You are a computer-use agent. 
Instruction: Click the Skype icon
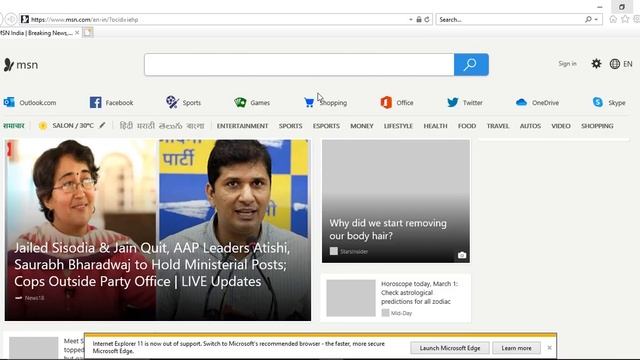(598, 102)
